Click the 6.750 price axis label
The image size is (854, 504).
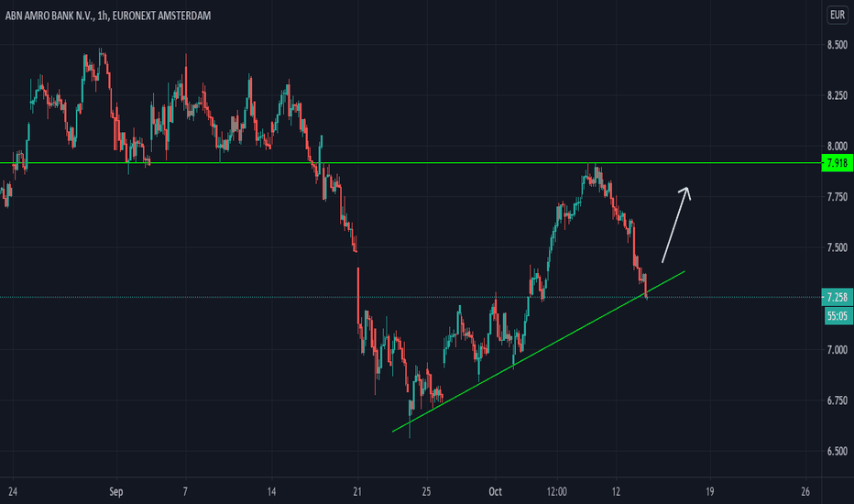[838, 400]
